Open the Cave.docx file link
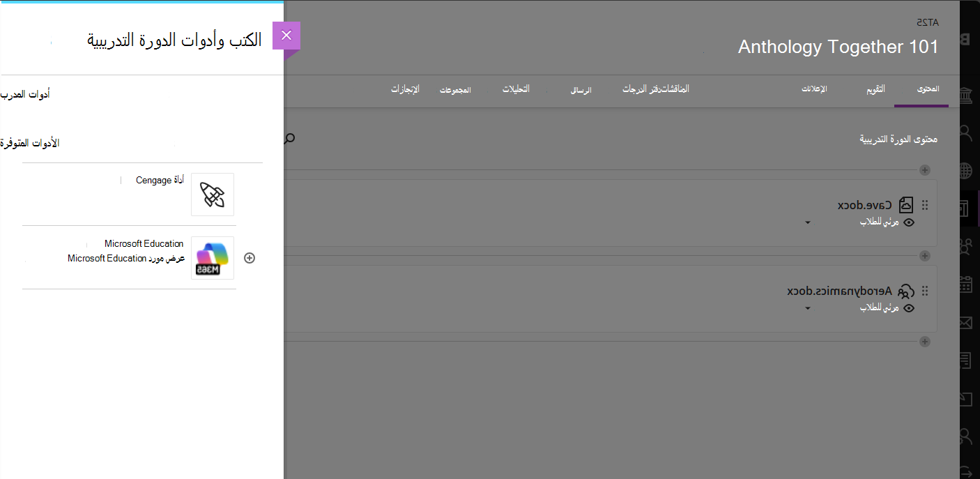Image resolution: width=980 pixels, height=479 pixels. [x=865, y=205]
